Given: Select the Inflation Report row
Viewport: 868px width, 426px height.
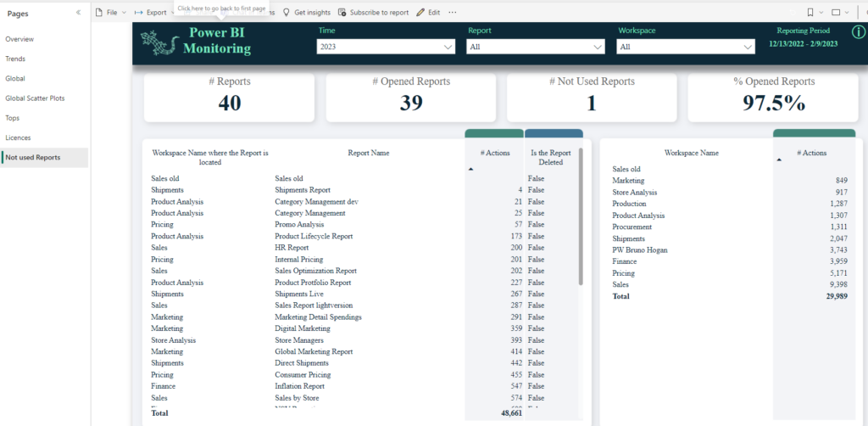Looking at the screenshot, I should 299,387.
